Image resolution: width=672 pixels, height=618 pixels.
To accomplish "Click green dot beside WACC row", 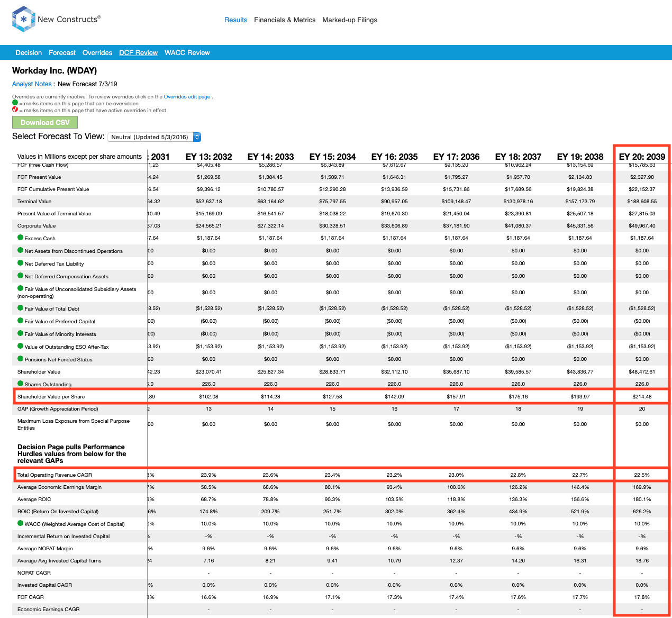I will [21, 523].
